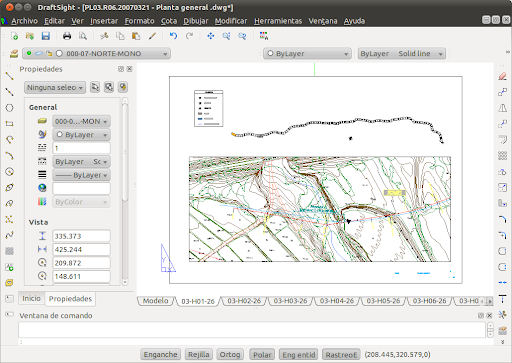This screenshot has width=512, height=363.
Task: Select the Mirror modify tool
Action: (502, 108)
